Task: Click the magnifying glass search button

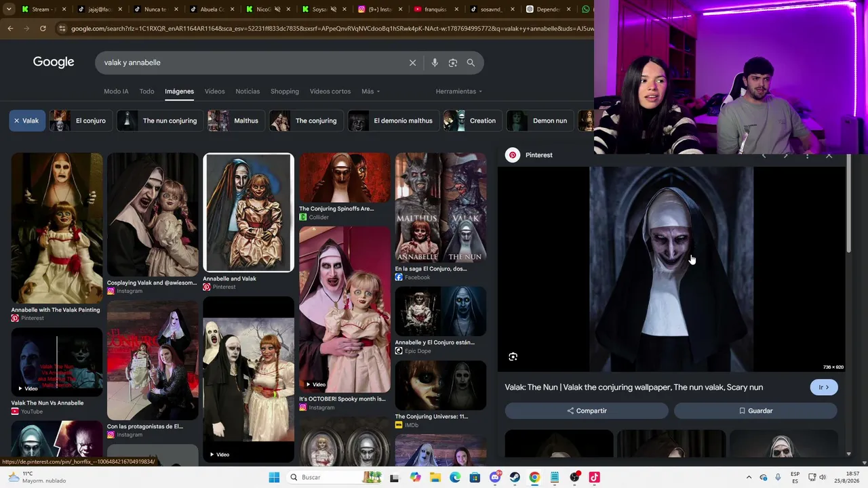Action: [471, 62]
